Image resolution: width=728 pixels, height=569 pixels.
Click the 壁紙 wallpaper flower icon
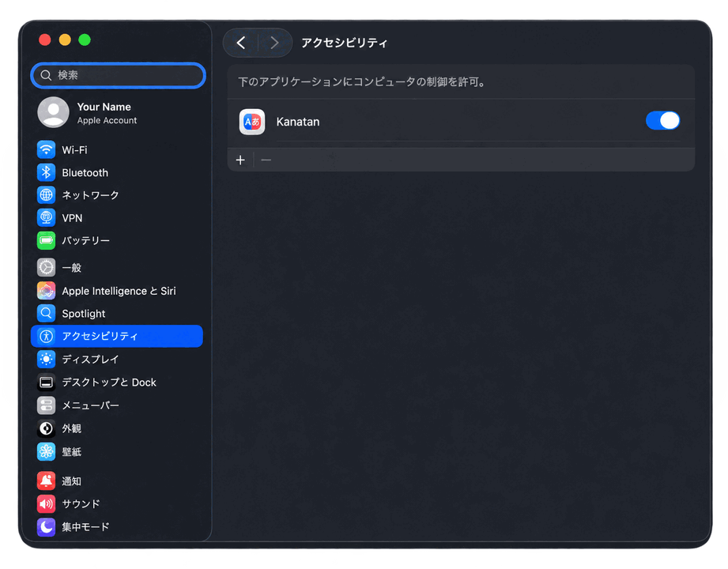tap(46, 451)
